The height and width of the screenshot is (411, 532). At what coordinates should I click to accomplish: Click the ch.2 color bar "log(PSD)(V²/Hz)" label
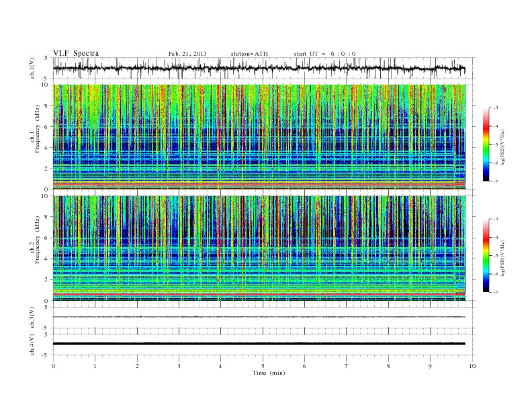click(x=503, y=258)
